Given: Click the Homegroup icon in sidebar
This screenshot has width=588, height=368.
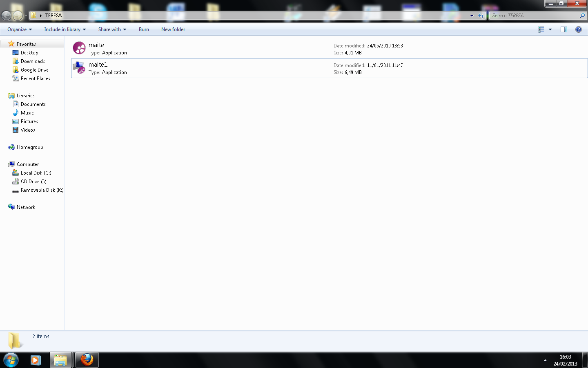Looking at the screenshot, I should tap(11, 147).
